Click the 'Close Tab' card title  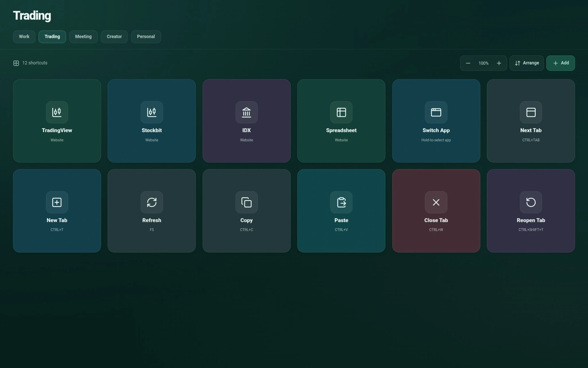tap(436, 220)
